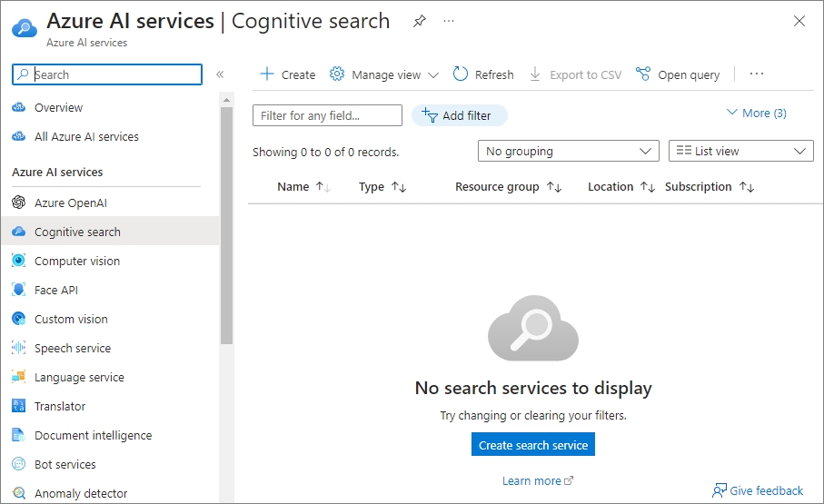
Task: Click the All Azure AI services icon
Action: (19, 136)
